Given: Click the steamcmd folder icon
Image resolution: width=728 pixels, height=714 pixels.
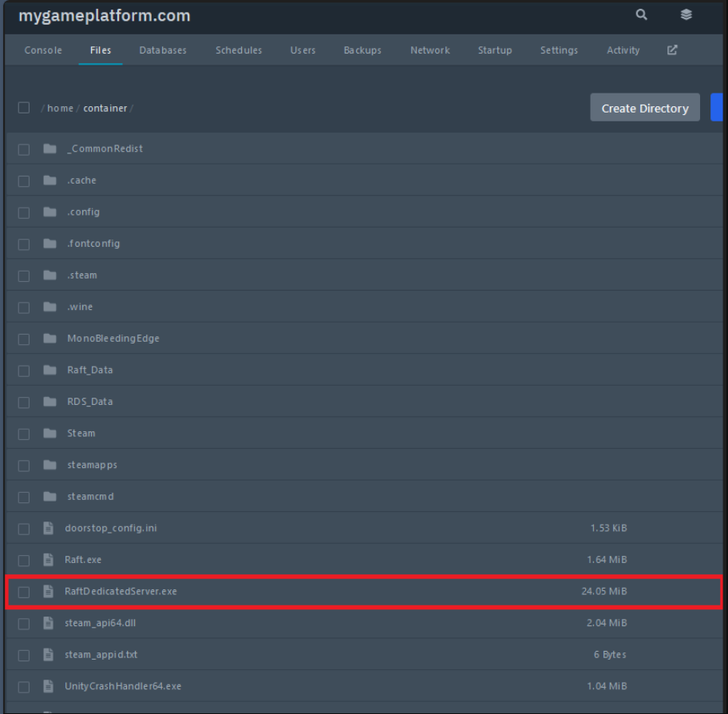Looking at the screenshot, I should 49,496.
